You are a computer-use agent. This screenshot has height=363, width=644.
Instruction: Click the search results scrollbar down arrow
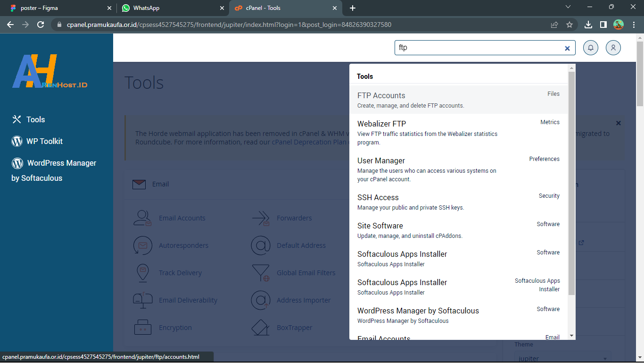tap(572, 336)
